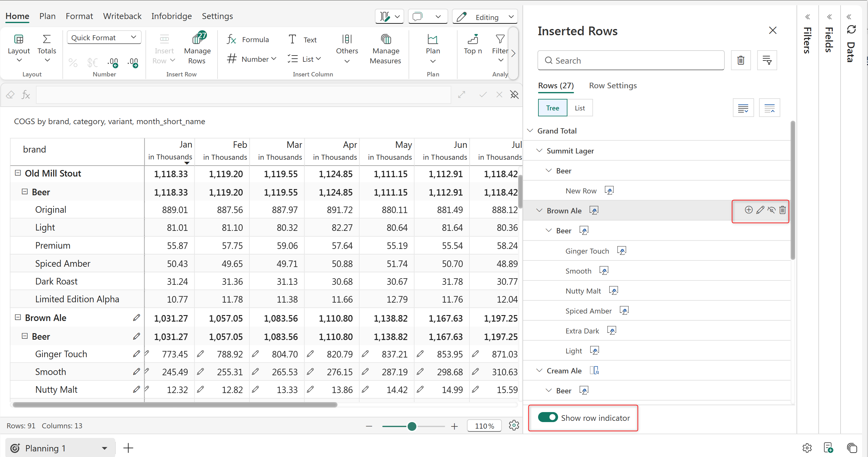Screen dimensions: 868x457
Task: Click the trash icon beside Search
Action: pyautogui.click(x=741, y=61)
